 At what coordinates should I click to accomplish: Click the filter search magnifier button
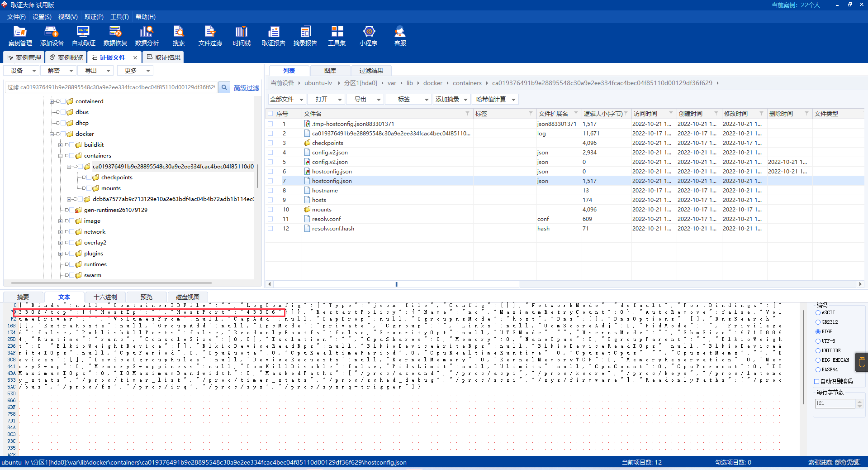(x=224, y=87)
